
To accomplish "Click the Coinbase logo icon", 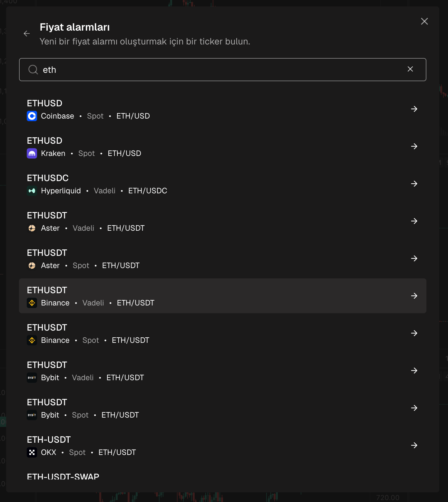I will 32,116.
